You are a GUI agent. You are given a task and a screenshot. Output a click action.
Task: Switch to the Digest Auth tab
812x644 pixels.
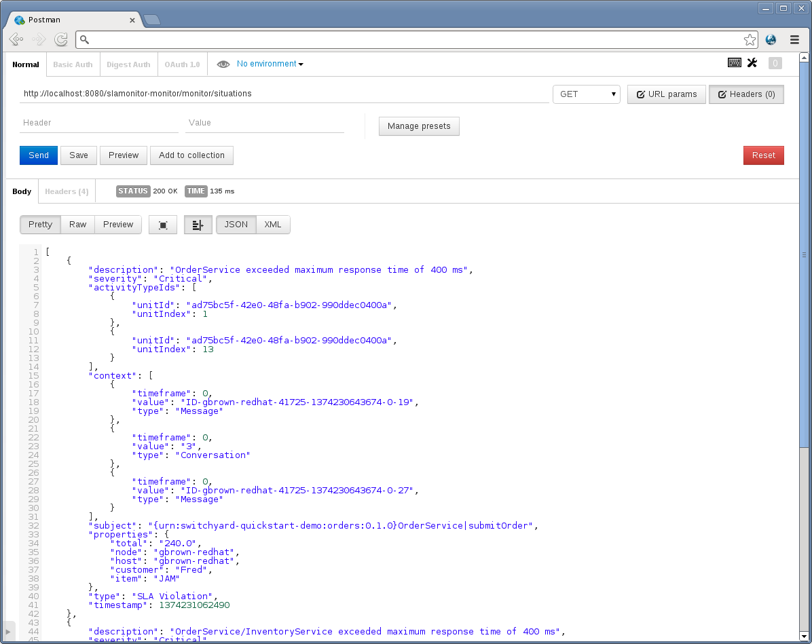(x=128, y=64)
